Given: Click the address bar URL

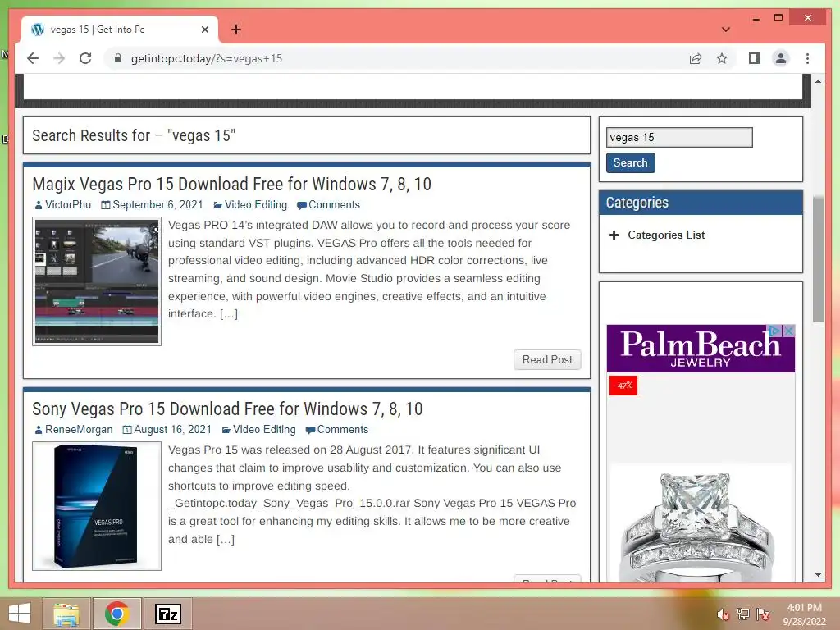Looking at the screenshot, I should (207, 58).
